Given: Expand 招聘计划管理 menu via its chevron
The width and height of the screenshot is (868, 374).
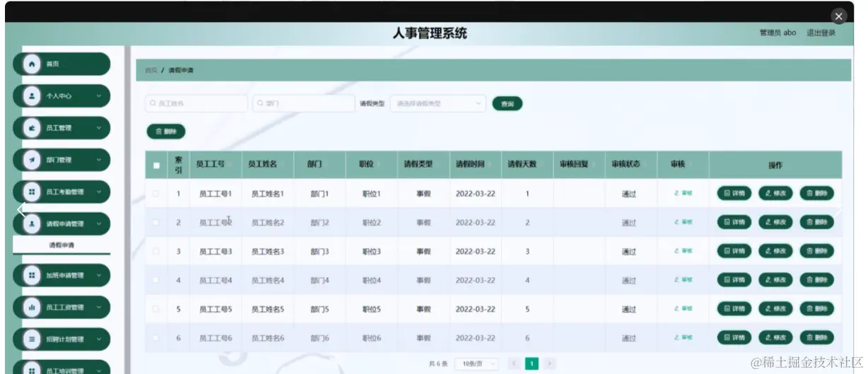Looking at the screenshot, I should tap(98, 339).
